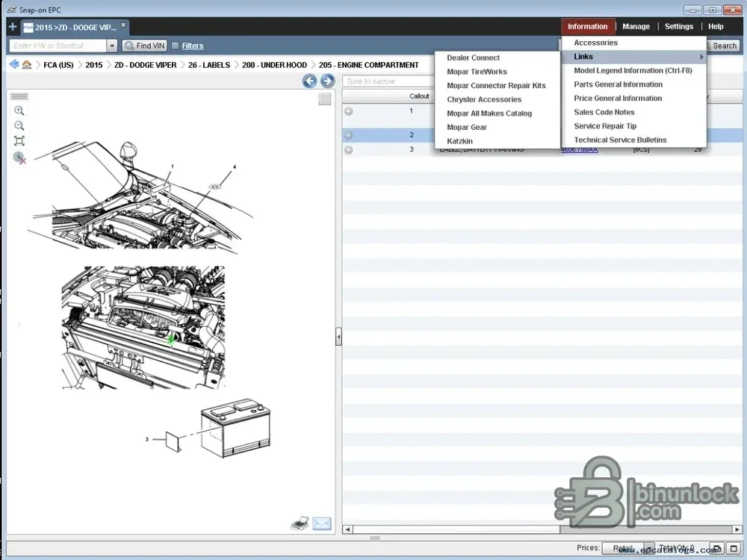The width and height of the screenshot is (747, 560).
Task: Open the Manage menu
Action: coord(636,27)
